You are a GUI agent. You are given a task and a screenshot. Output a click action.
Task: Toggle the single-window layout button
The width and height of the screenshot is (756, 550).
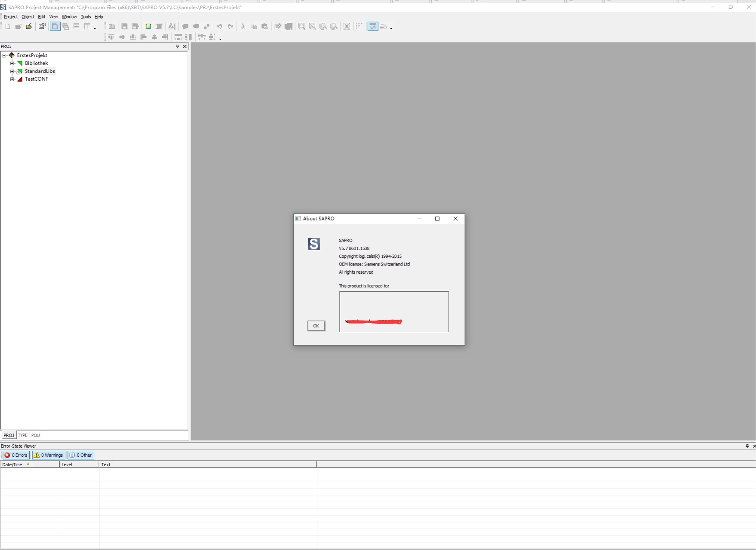coord(55,27)
